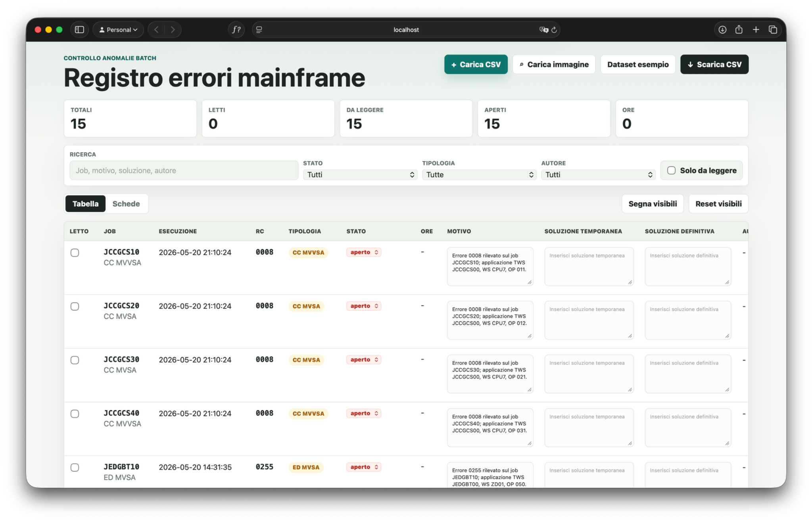Go back with the browser back arrow
This screenshot has width=812, height=522.
(x=157, y=30)
